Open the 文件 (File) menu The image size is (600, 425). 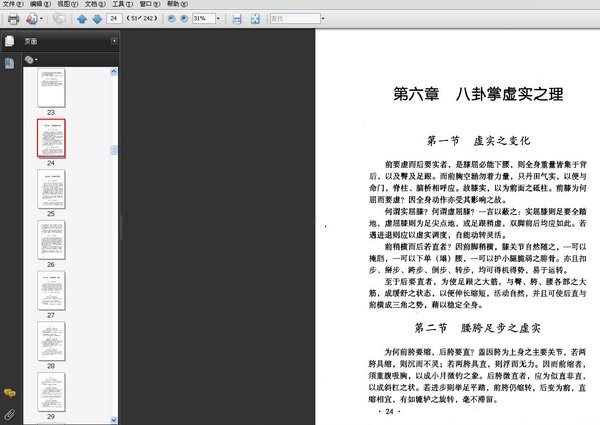[x=13, y=4]
